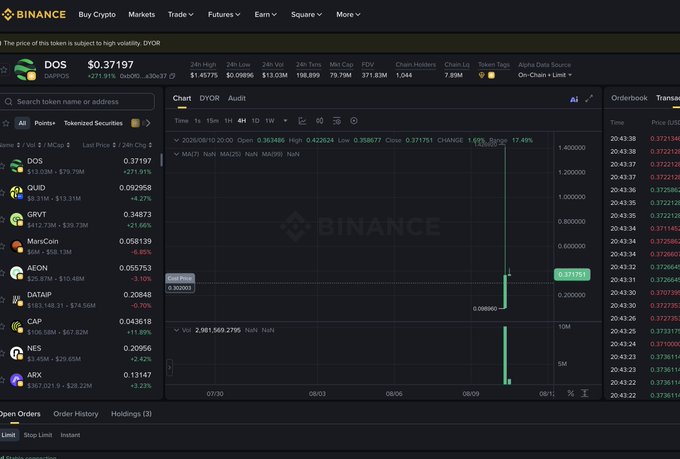Open the Trade menu dropdown
The image size is (680, 459).
[180, 14]
